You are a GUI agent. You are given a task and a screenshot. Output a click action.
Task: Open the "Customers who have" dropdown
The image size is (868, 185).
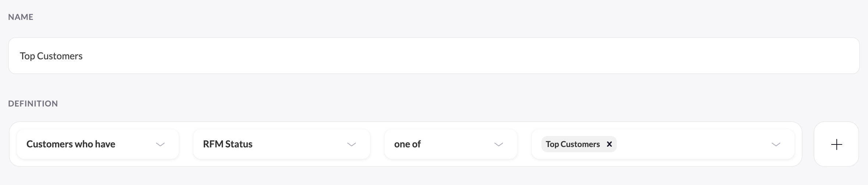coord(98,144)
